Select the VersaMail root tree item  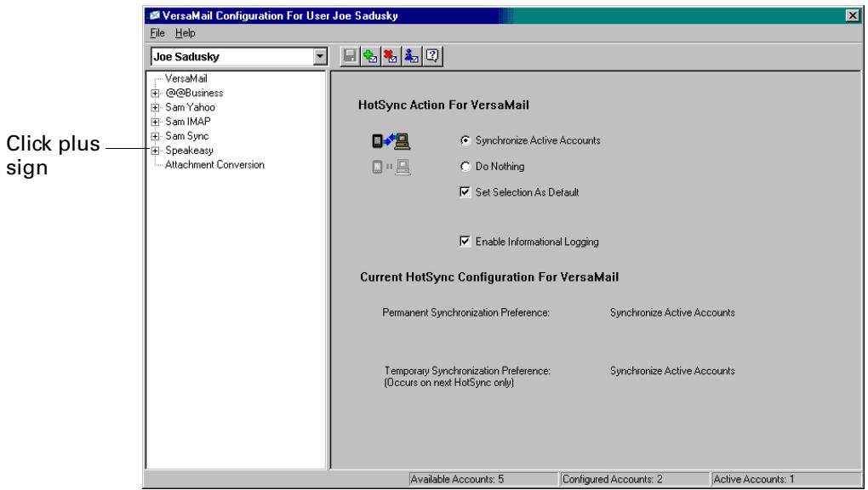186,78
